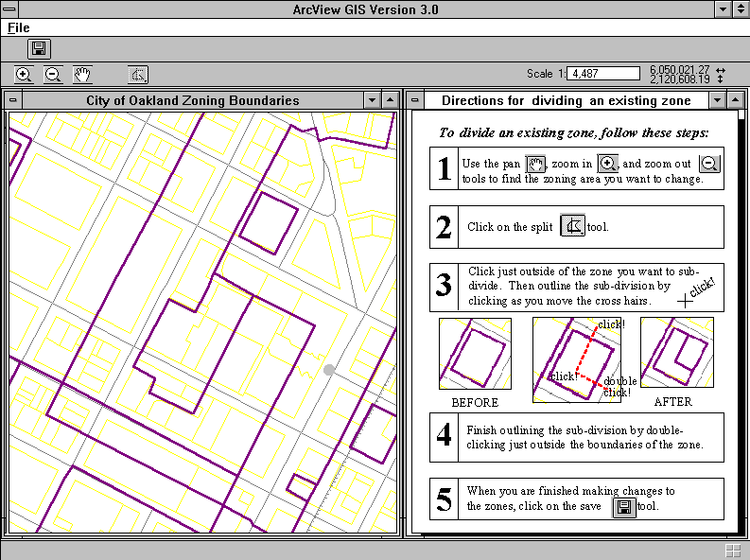
Task: Open the Zoning Boundaries window control menu
Action: tap(13, 100)
